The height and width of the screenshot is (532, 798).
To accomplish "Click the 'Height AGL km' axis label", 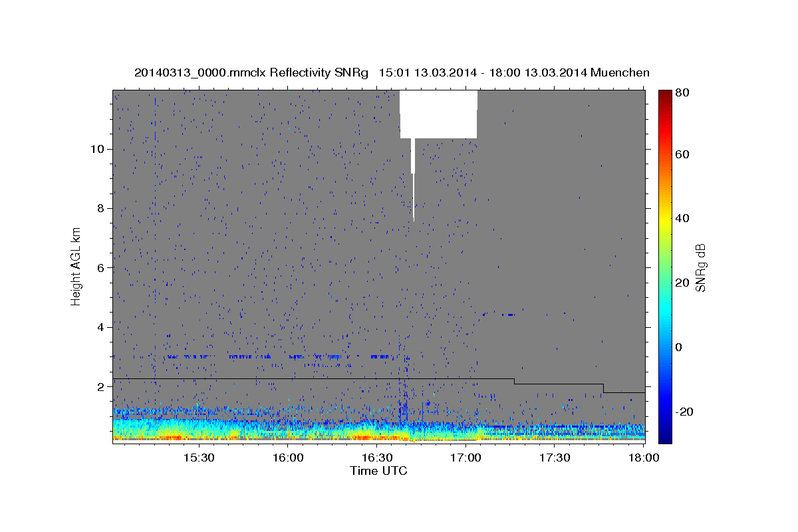I will click(76, 267).
